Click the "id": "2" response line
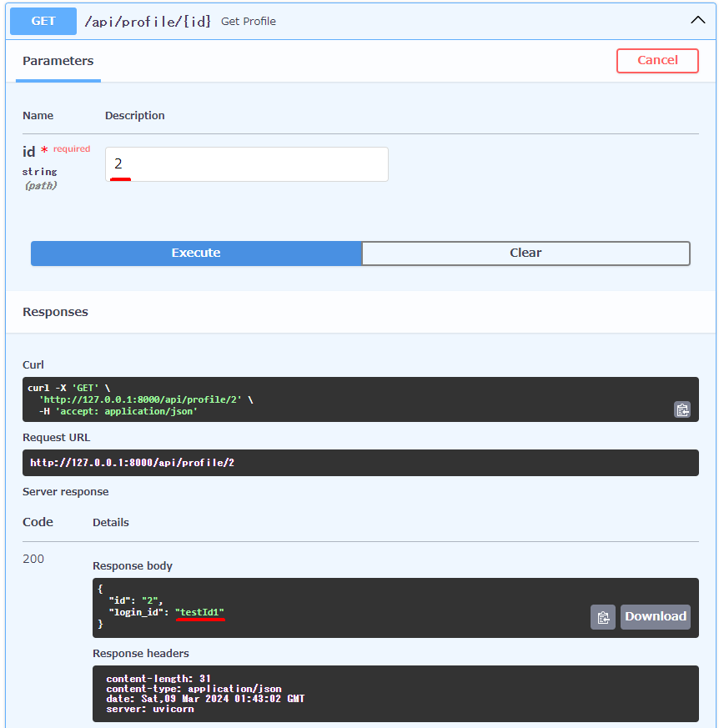The image size is (719, 728). (x=136, y=600)
